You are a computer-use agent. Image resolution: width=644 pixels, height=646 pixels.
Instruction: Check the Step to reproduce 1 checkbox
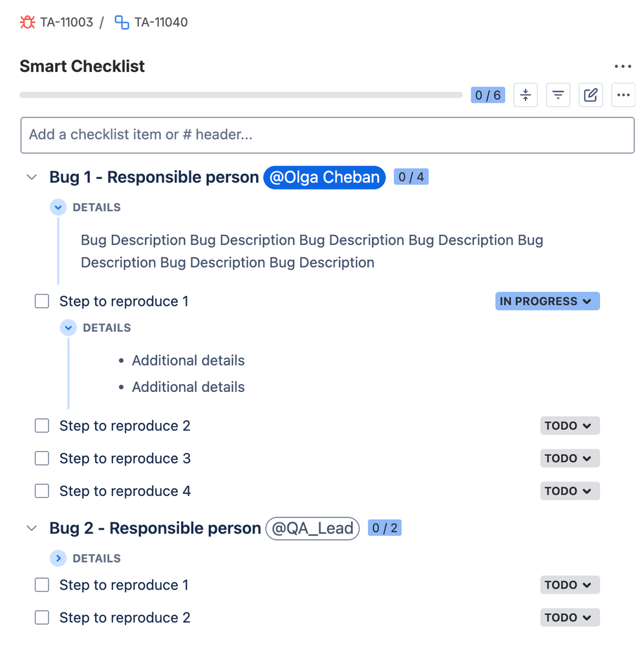[41, 301]
